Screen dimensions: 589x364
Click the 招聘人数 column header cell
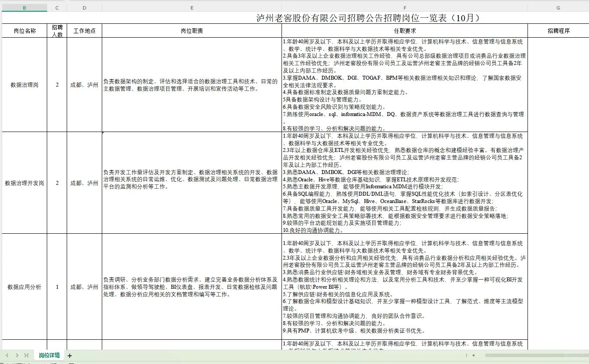tap(57, 30)
